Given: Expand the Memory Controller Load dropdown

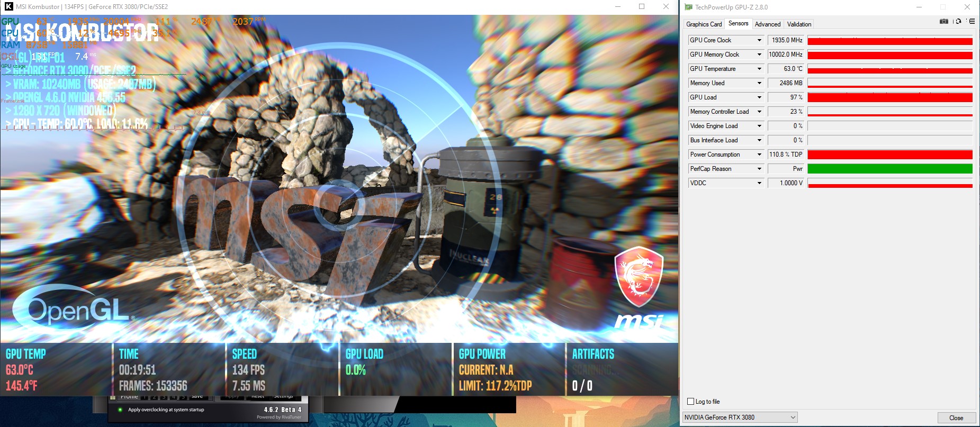Looking at the screenshot, I should 759,112.
